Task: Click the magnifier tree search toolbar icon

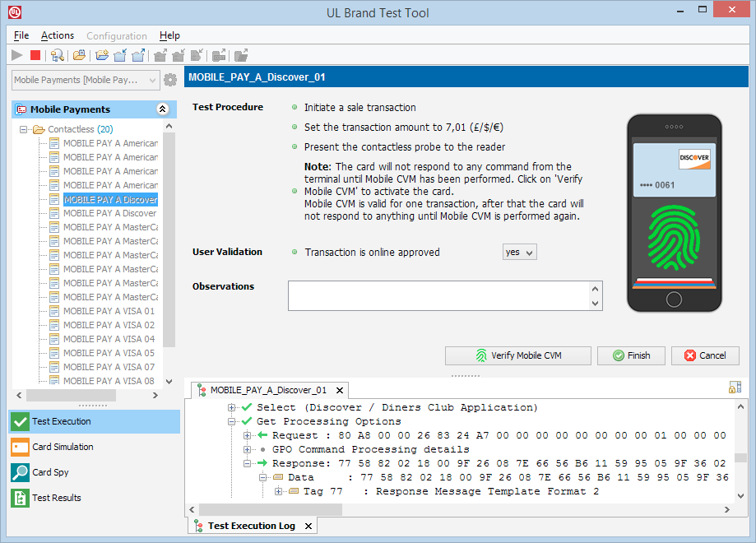Action: tap(58, 55)
